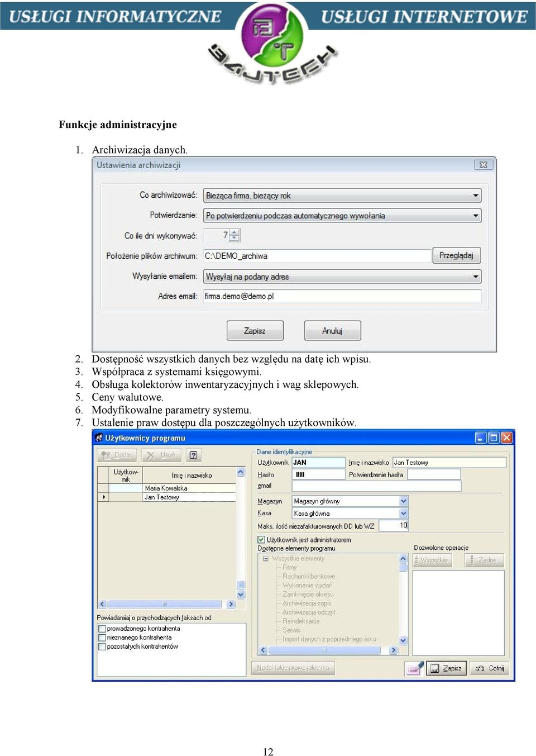Viewport: 536px width, 756px height.
Task: Select Archiwizacja-zapis in the tree
Action: (x=307, y=603)
